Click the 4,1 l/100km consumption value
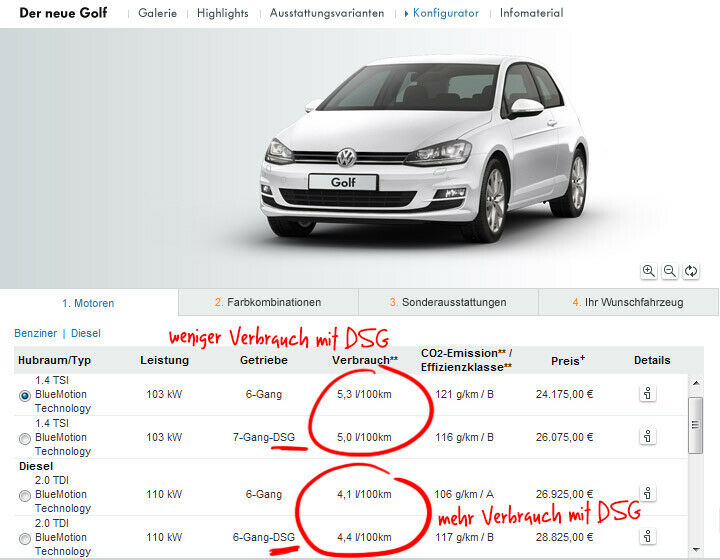 click(x=364, y=494)
